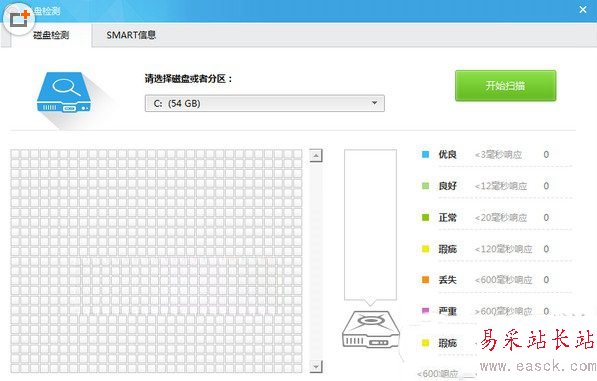Click the app logo icon in title bar
The height and width of the screenshot is (381, 597).
click(x=19, y=18)
